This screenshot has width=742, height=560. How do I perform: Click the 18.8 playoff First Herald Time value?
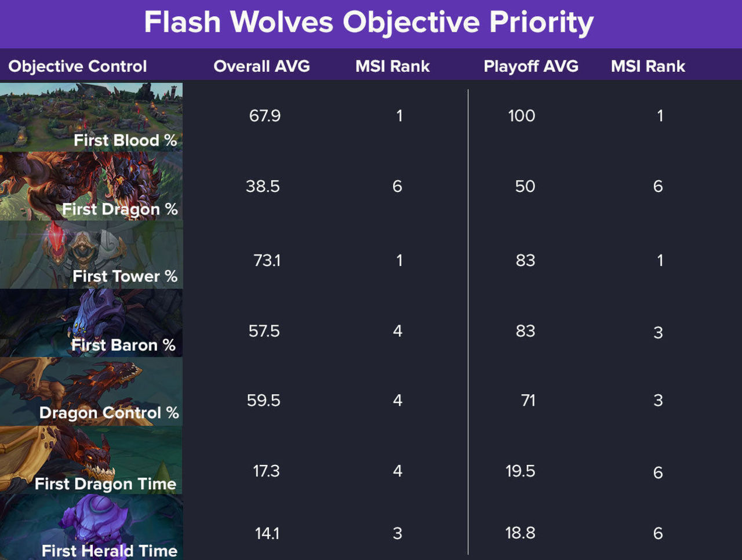click(x=520, y=533)
